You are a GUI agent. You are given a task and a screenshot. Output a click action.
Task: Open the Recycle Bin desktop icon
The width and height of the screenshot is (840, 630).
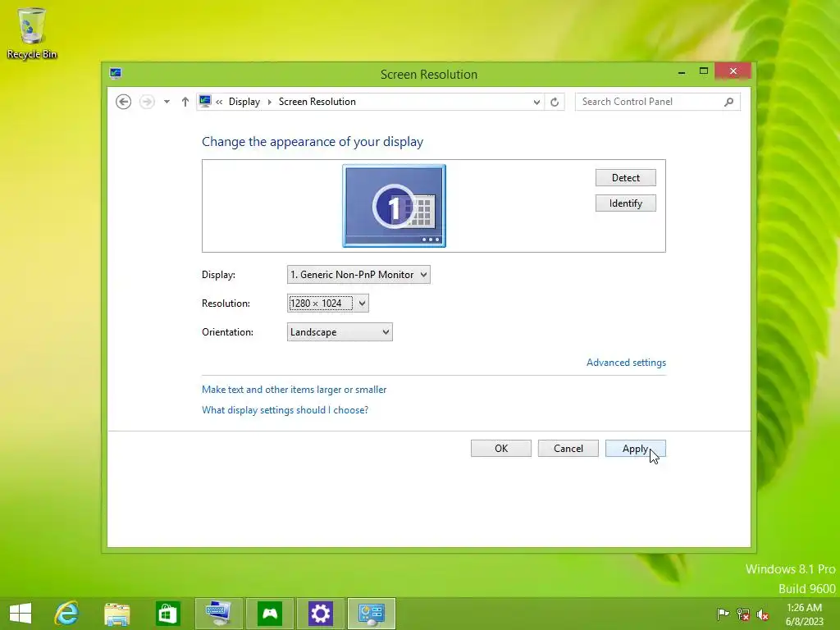tap(32, 33)
